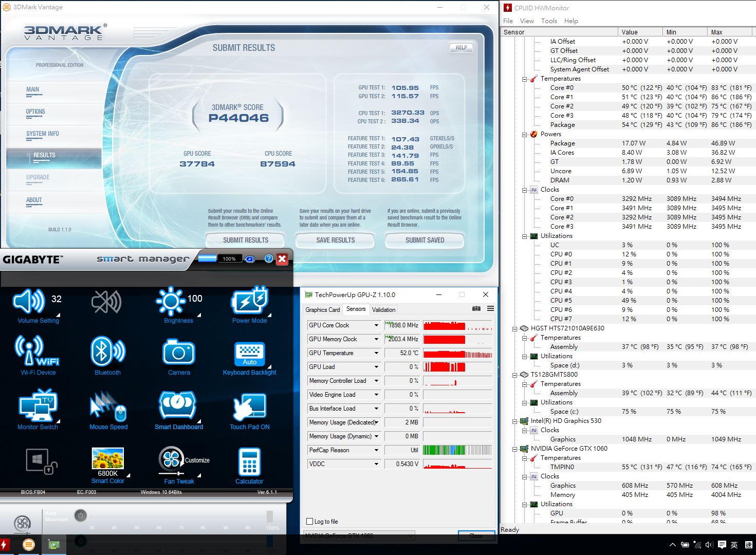
Task: Click the HELP button in 3DMark
Action: pos(462,47)
